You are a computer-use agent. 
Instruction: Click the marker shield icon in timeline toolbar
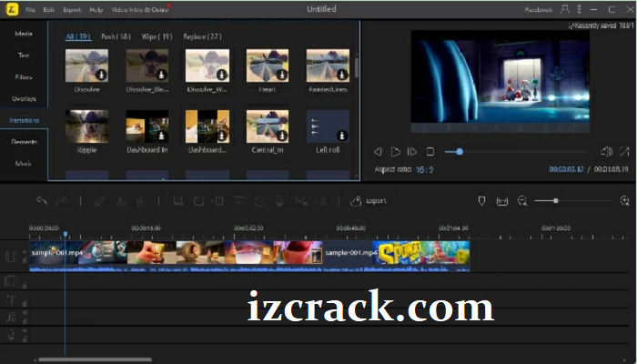click(x=481, y=201)
